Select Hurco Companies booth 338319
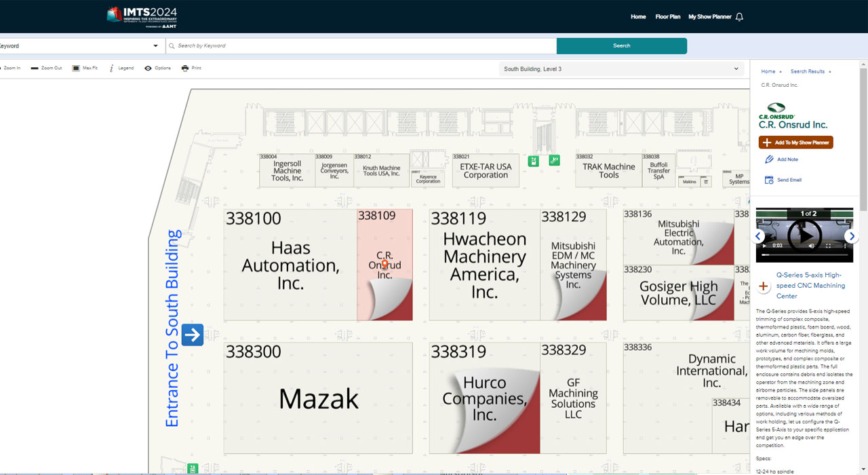868x475 pixels. click(x=485, y=398)
